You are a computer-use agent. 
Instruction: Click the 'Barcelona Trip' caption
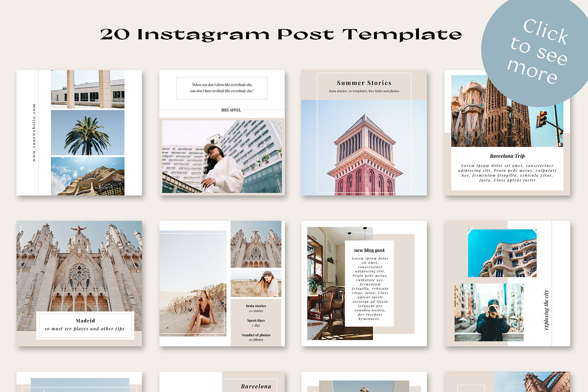507,156
